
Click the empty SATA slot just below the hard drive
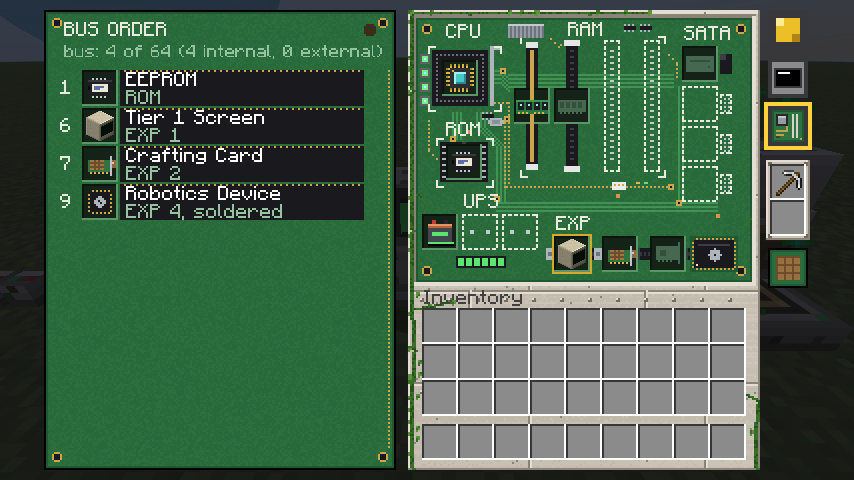[x=699, y=104]
